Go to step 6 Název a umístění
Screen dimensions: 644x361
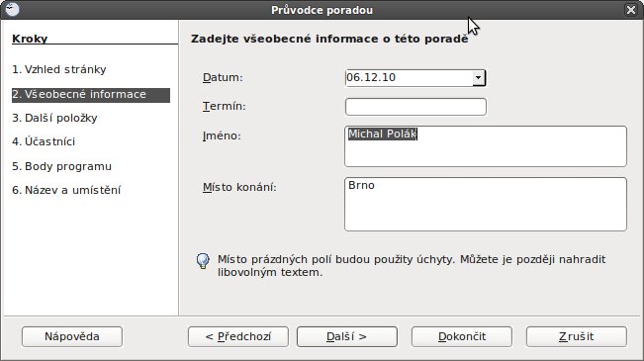click(x=66, y=190)
